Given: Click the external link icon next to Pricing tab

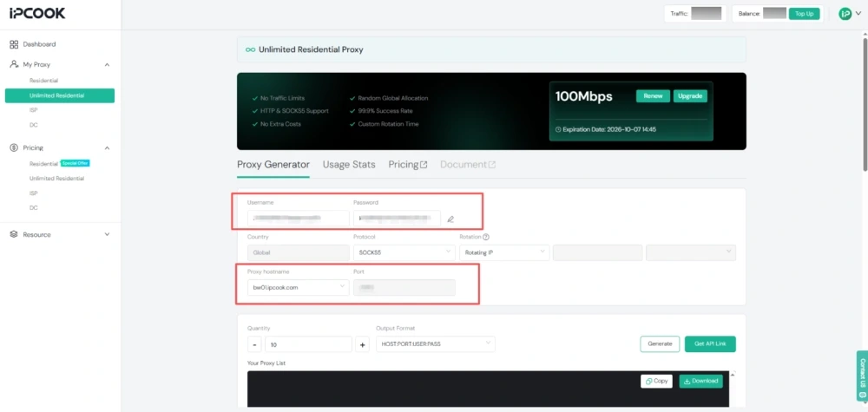Looking at the screenshot, I should tap(424, 165).
